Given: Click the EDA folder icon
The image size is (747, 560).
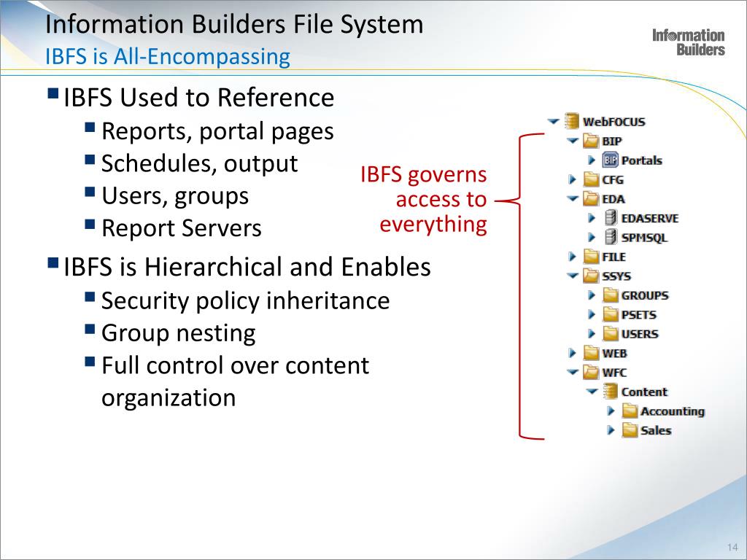Looking at the screenshot, I should tap(591, 198).
